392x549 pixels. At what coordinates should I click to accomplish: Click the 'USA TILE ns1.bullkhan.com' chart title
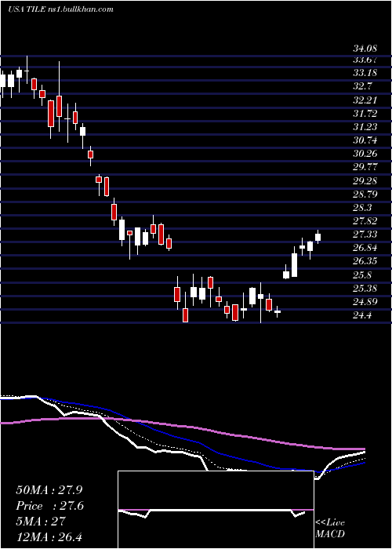61,9
